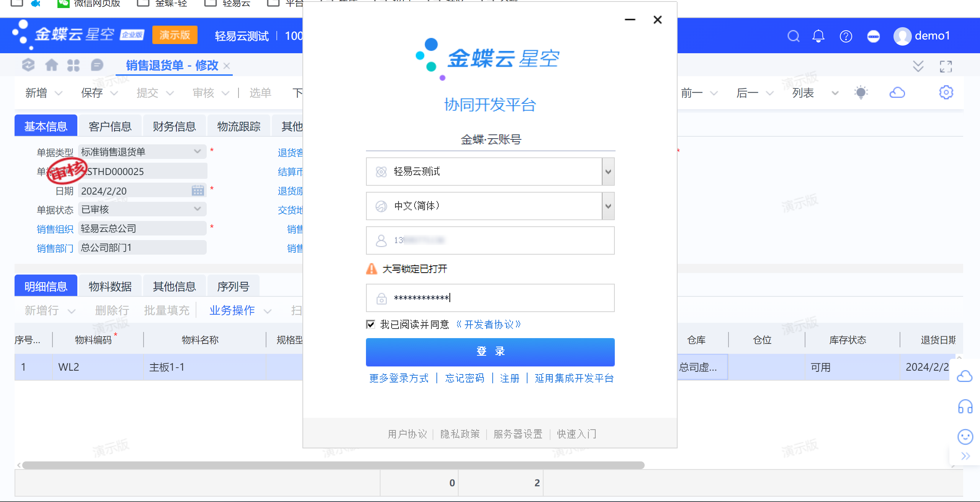Open the notification bell icon
980x502 pixels.
pyautogui.click(x=818, y=36)
